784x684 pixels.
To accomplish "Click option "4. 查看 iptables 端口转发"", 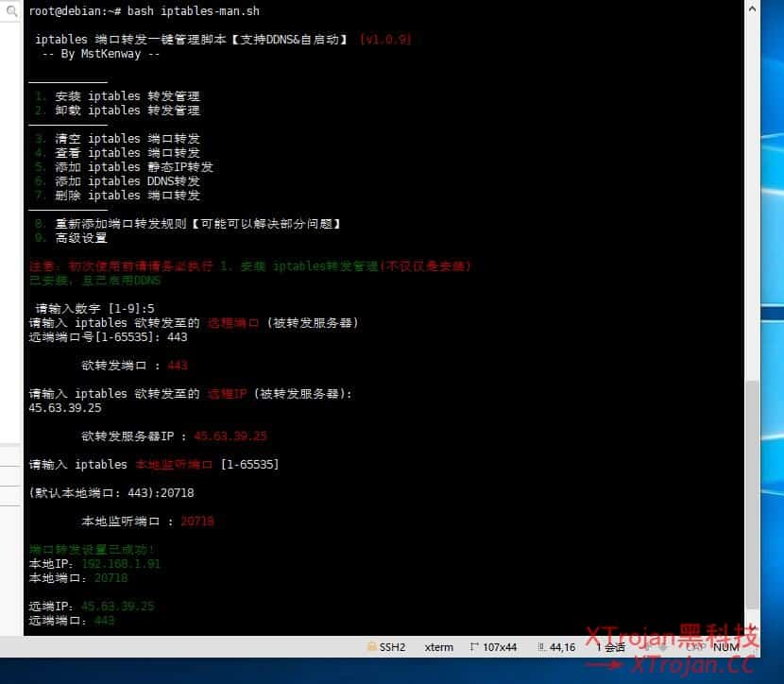I will pos(113,152).
